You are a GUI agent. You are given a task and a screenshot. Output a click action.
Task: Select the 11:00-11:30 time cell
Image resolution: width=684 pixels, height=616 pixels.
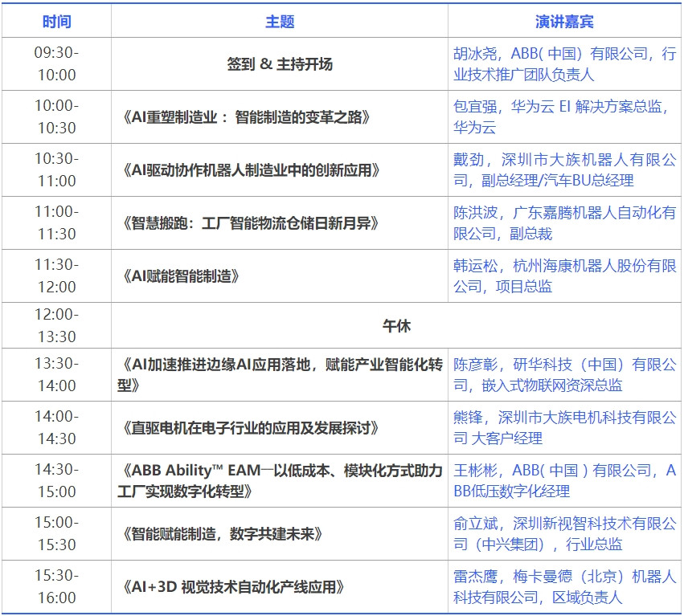point(57,222)
